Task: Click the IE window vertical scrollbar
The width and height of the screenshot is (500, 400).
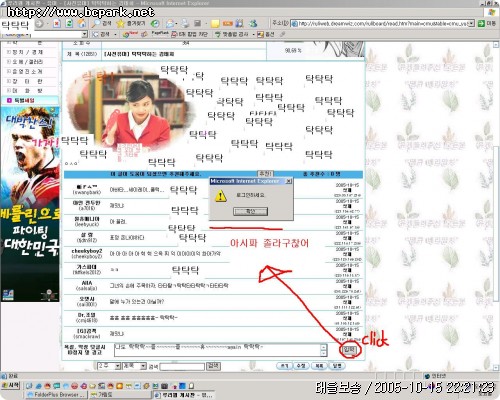Action: 497,207
